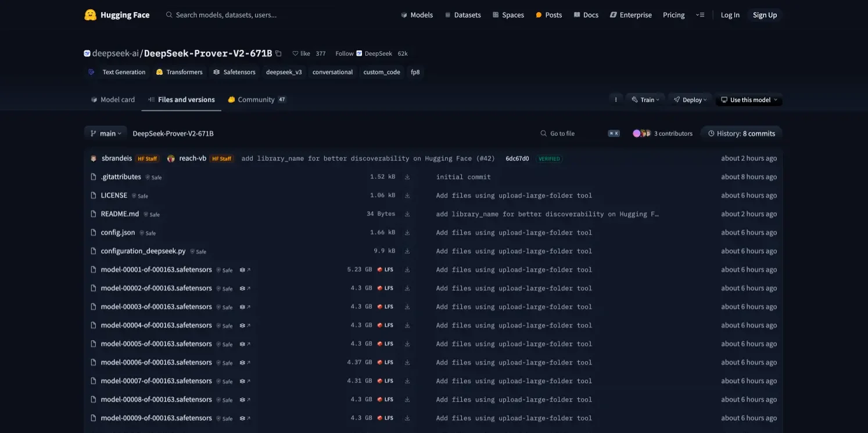
Task: Open the 'initial commit' message link
Action: 463,177
